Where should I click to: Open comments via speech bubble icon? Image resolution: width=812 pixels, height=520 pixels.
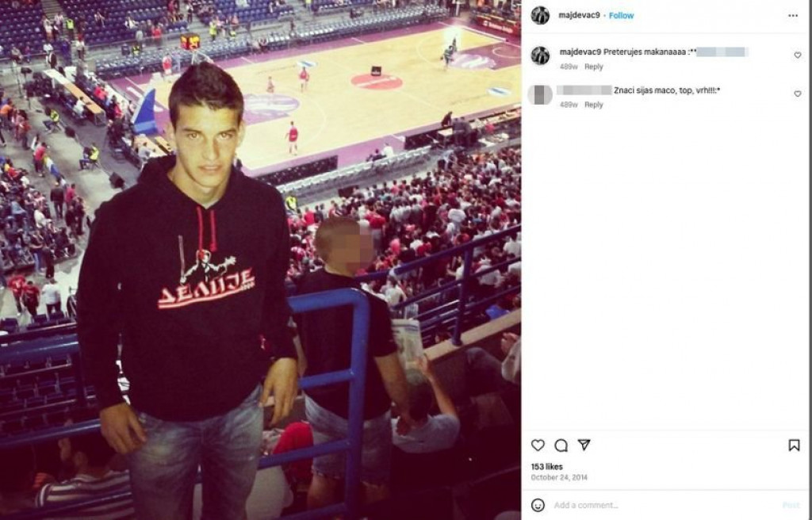pos(561,445)
